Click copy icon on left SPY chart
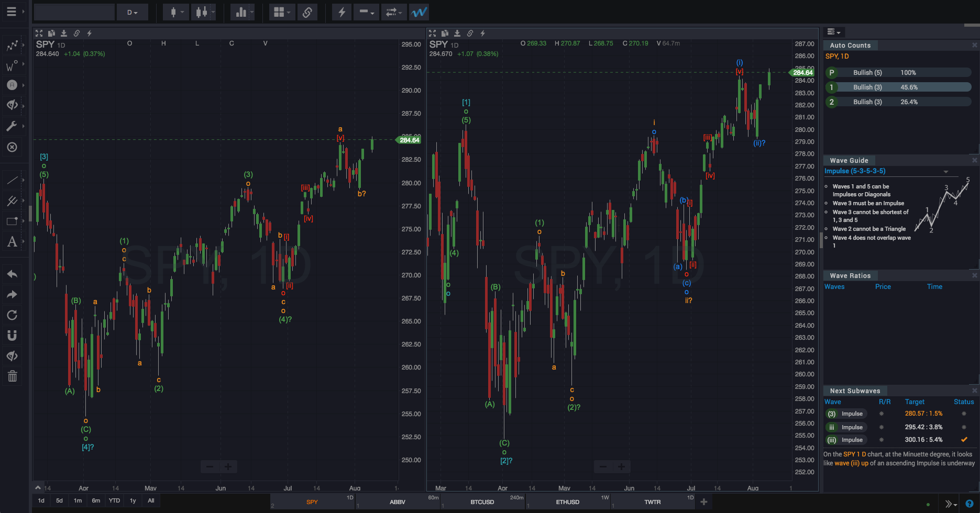 pyautogui.click(x=51, y=33)
